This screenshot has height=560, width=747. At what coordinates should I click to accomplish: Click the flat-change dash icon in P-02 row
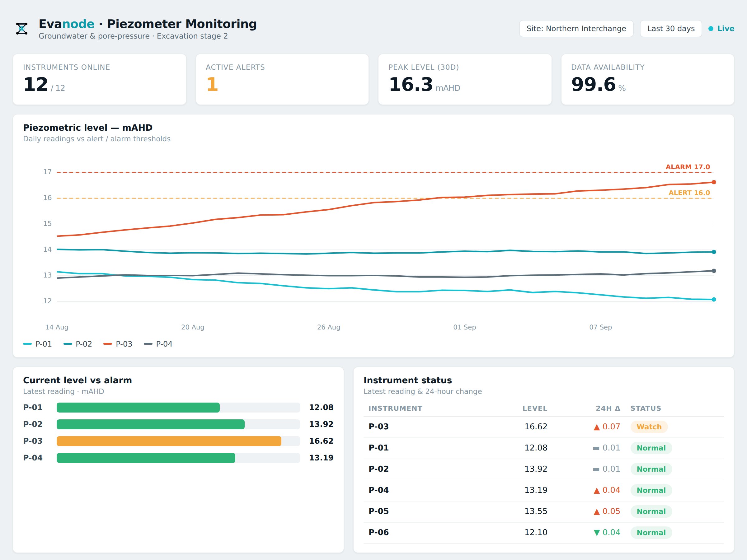point(596,469)
